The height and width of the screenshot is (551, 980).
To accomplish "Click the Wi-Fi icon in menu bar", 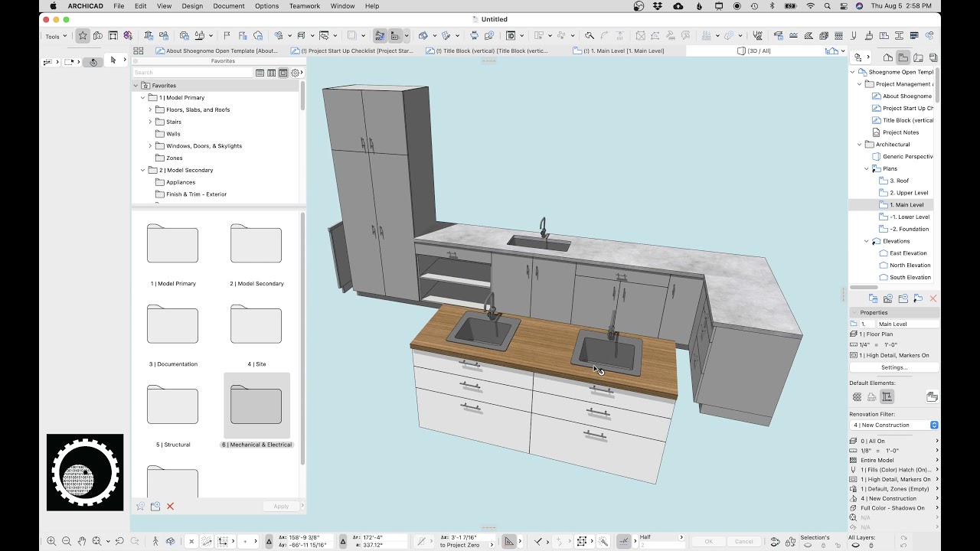I will (811, 6).
